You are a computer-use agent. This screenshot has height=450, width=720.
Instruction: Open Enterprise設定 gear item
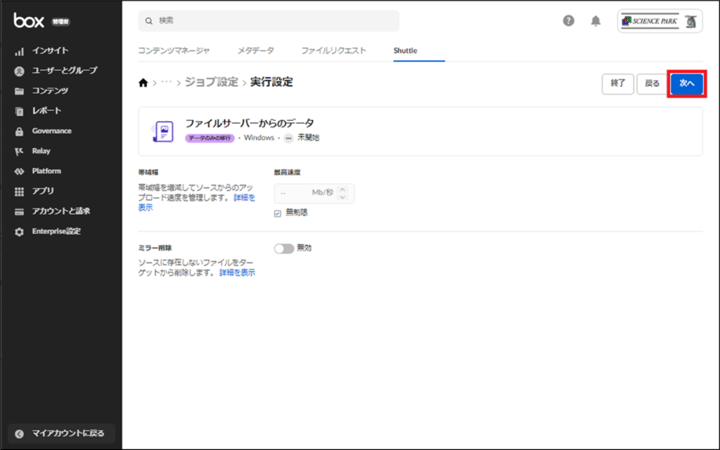coord(56,231)
